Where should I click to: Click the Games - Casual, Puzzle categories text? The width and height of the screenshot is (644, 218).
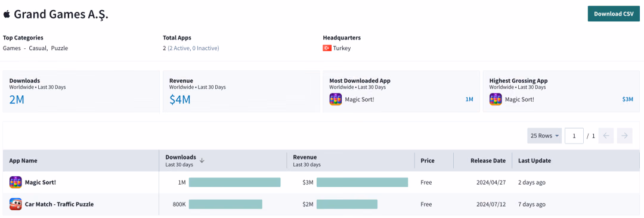tap(35, 48)
